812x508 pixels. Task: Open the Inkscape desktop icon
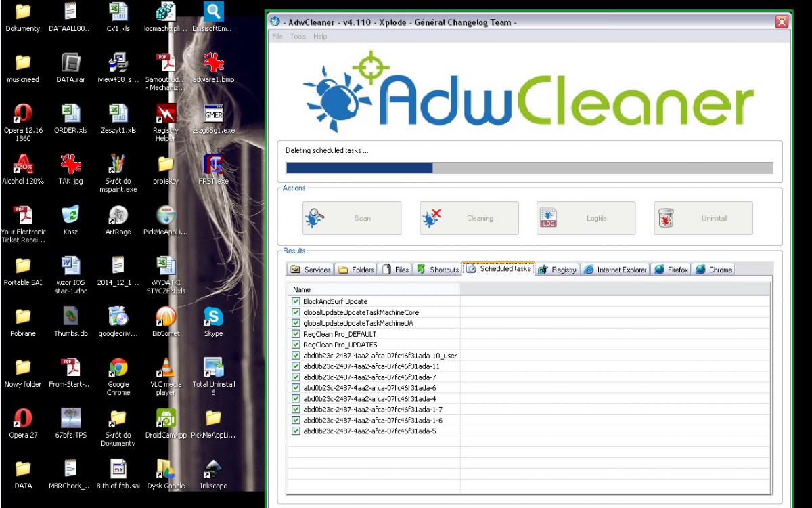(214, 469)
